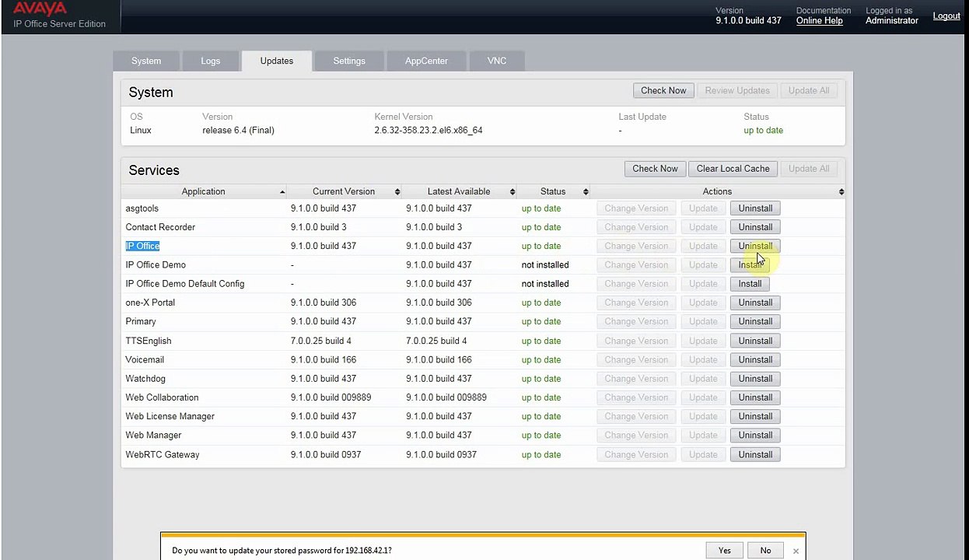
Task: Click Change Version for Voicemail
Action: [x=636, y=359]
